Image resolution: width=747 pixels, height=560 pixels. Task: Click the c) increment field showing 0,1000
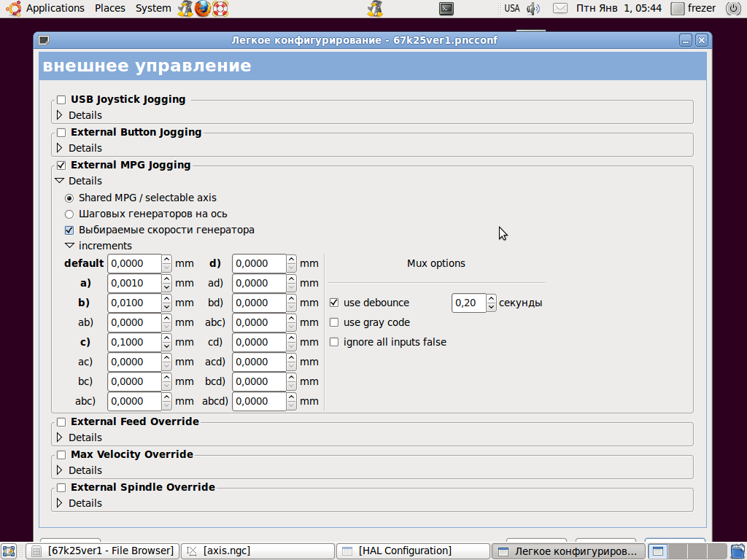point(134,343)
